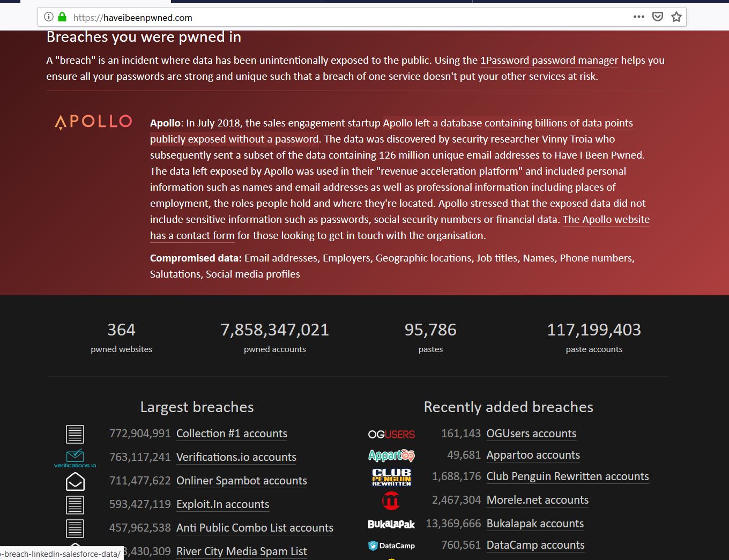The width and height of the screenshot is (729, 560).
Task: Click the 161,143 OGUsers count
Action: (461, 434)
